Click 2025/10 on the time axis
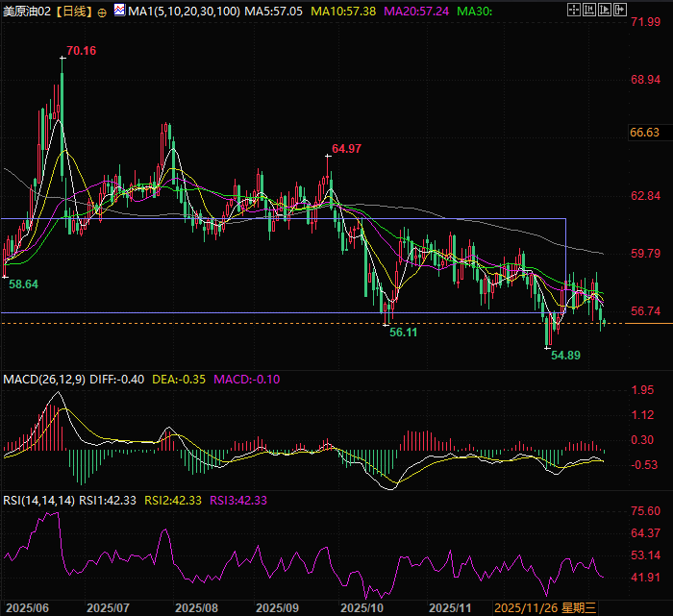The width and height of the screenshot is (673, 616). coord(364,608)
